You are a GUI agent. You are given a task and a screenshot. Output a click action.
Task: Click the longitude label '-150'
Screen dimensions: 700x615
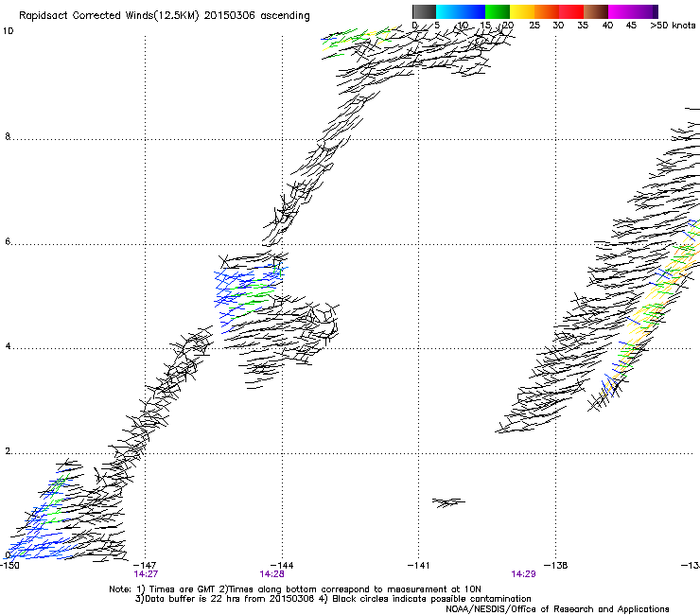[9, 566]
